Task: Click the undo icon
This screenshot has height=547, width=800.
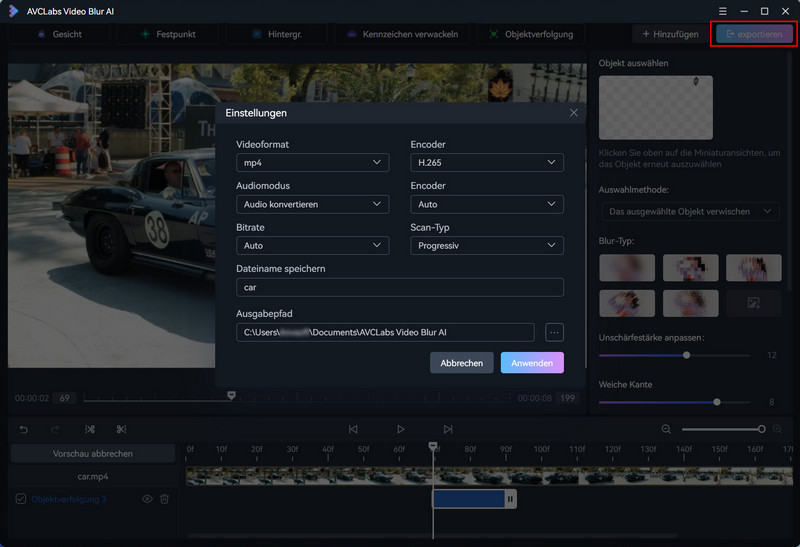Action: pyautogui.click(x=23, y=430)
